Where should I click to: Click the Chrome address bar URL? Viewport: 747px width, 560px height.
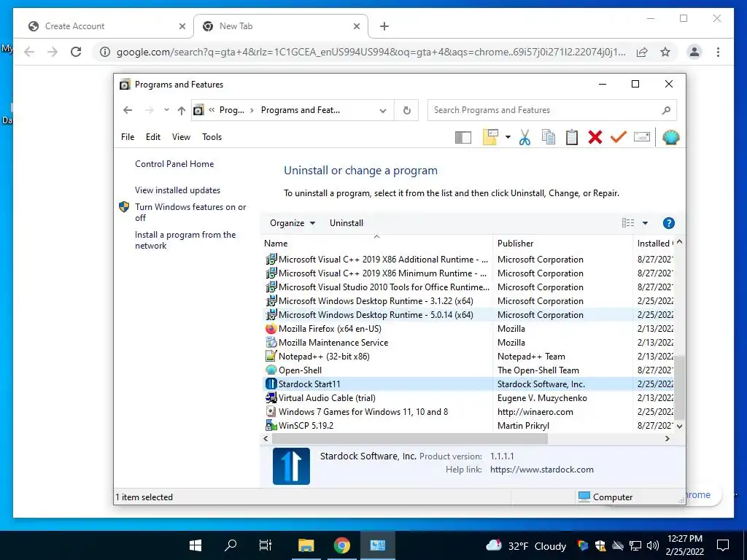point(371,52)
